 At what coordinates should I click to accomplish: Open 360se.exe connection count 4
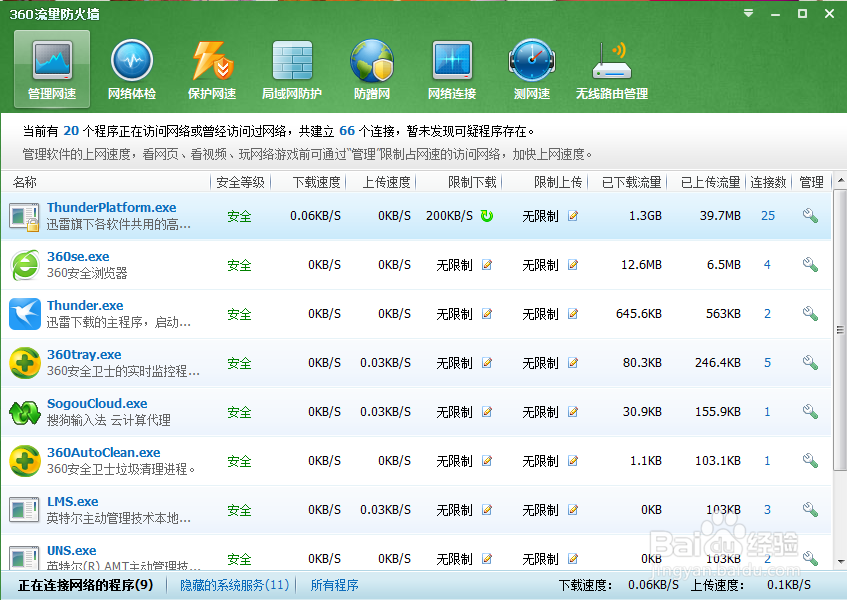point(767,265)
